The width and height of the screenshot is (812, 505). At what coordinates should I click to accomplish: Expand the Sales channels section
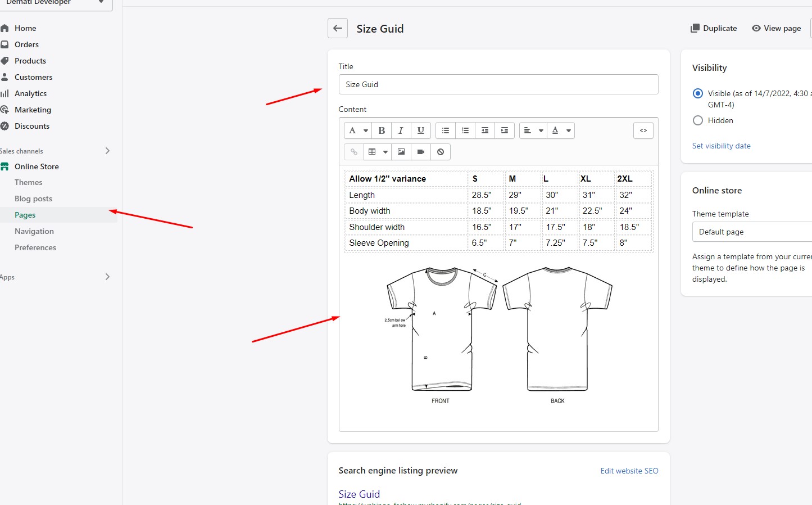pyautogui.click(x=107, y=151)
